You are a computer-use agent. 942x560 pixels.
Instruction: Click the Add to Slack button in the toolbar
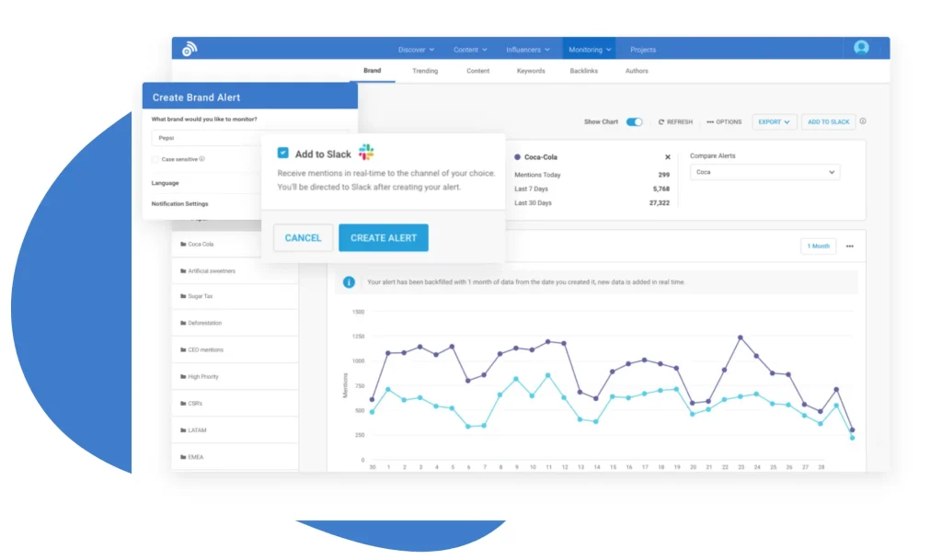827,120
